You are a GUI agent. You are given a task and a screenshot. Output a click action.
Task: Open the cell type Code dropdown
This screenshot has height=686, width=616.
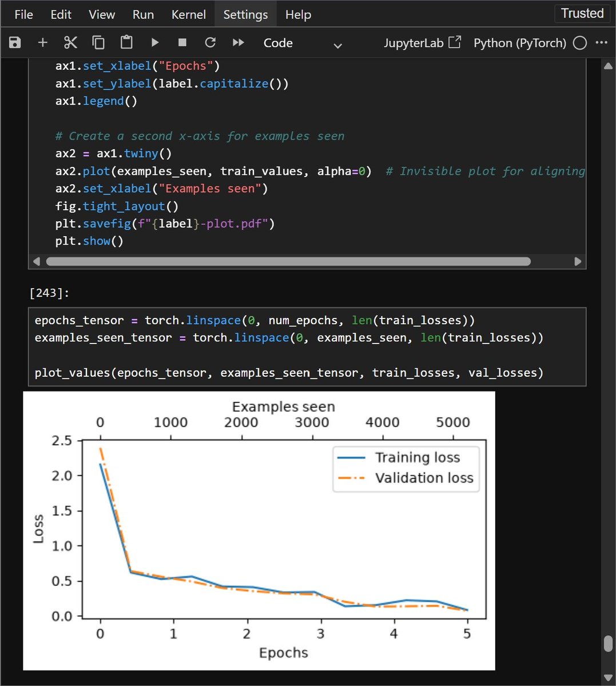(x=303, y=43)
